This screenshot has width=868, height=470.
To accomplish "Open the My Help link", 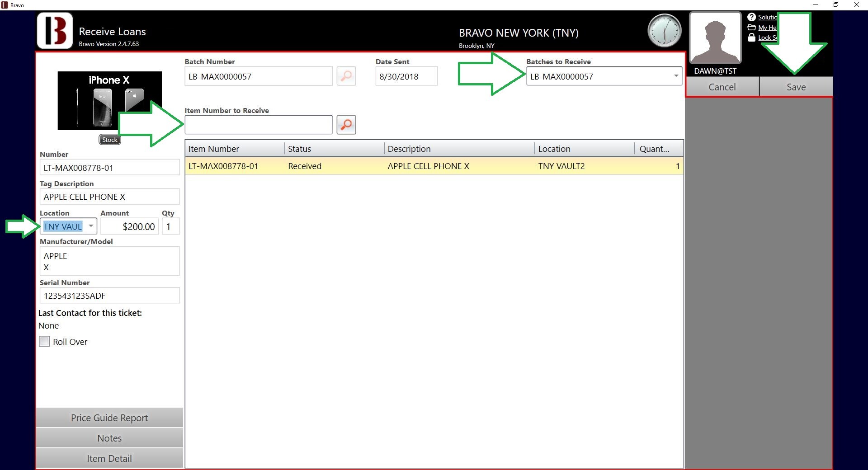I will pos(768,28).
